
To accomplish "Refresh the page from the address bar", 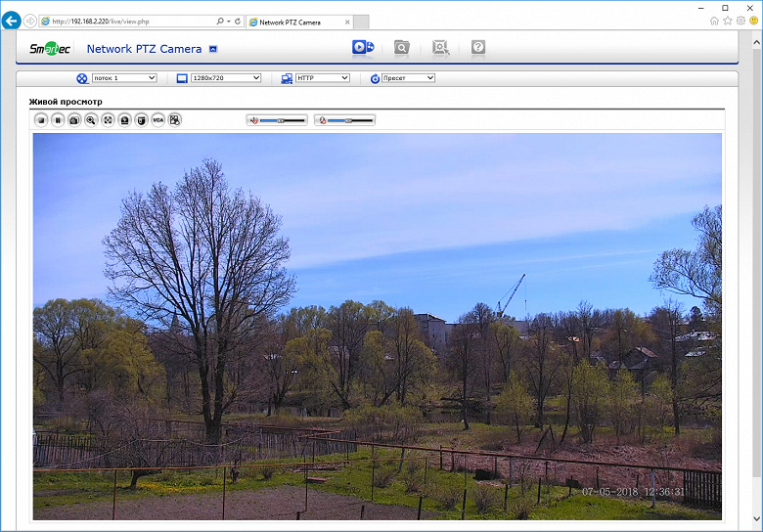I will click(238, 22).
